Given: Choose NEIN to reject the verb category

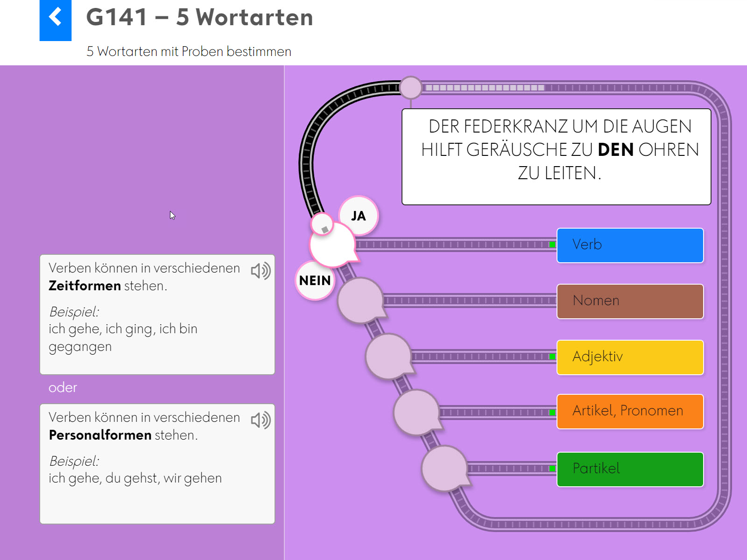Looking at the screenshot, I should point(315,280).
